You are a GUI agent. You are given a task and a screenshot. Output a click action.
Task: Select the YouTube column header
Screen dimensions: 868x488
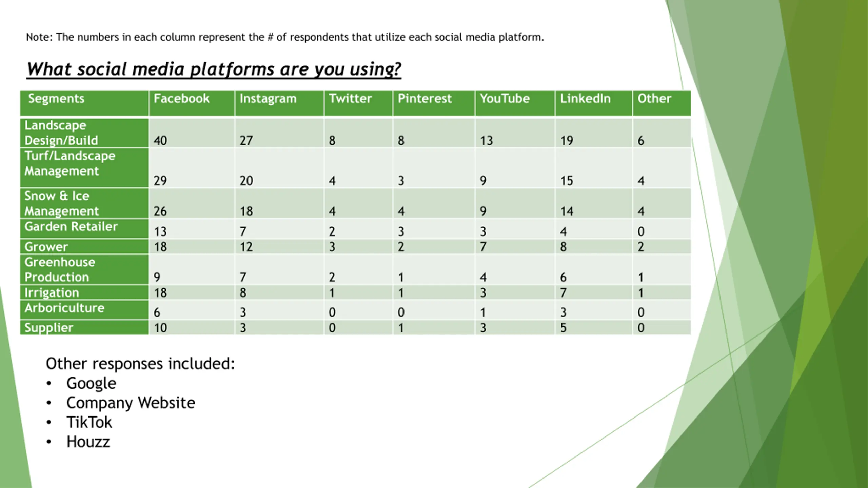(515, 103)
